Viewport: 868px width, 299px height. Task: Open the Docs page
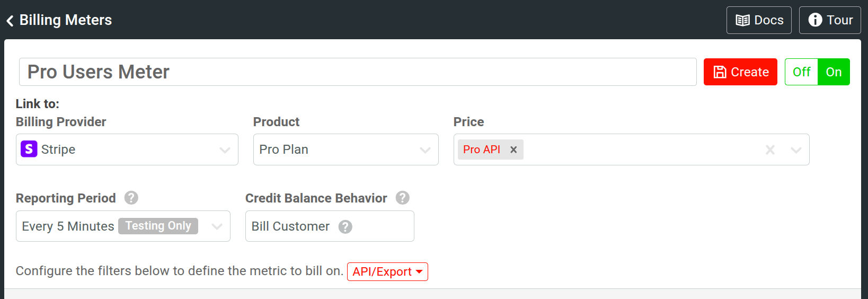759,20
